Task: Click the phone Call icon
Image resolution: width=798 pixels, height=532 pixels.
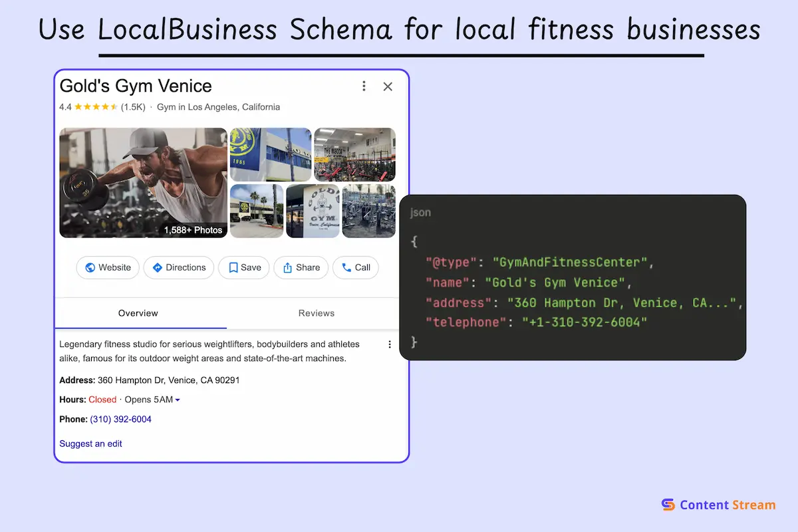Action: pyautogui.click(x=346, y=267)
